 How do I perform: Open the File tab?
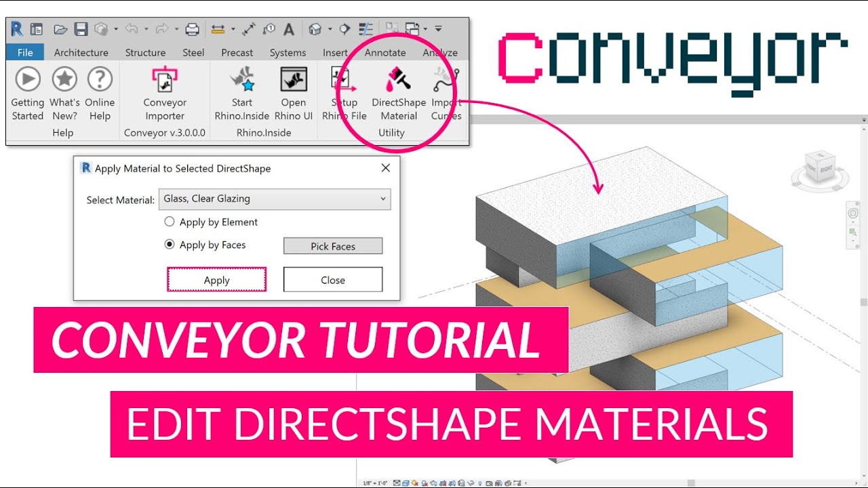coord(25,52)
